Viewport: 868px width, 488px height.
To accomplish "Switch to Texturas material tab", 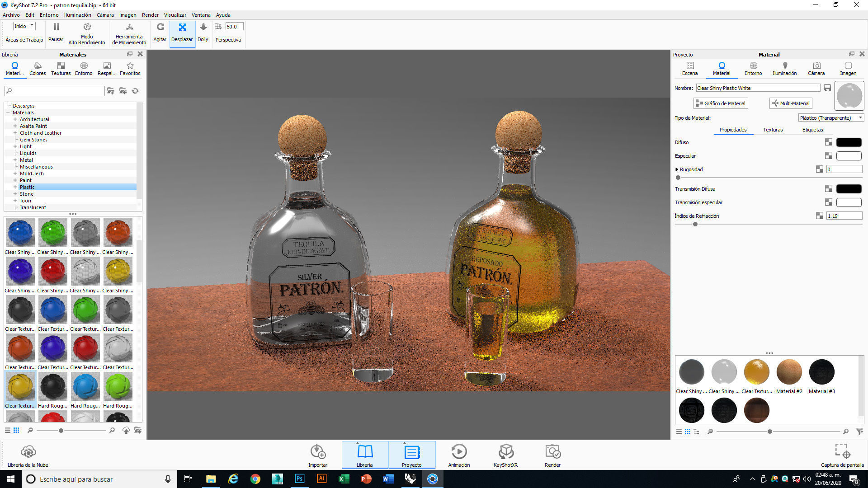I will pos(773,130).
